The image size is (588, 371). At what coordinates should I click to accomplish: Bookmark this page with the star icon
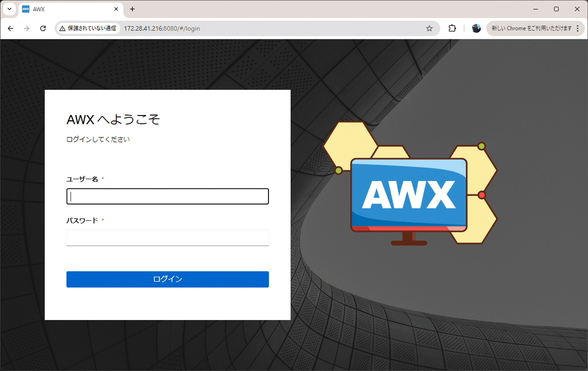point(429,28)
